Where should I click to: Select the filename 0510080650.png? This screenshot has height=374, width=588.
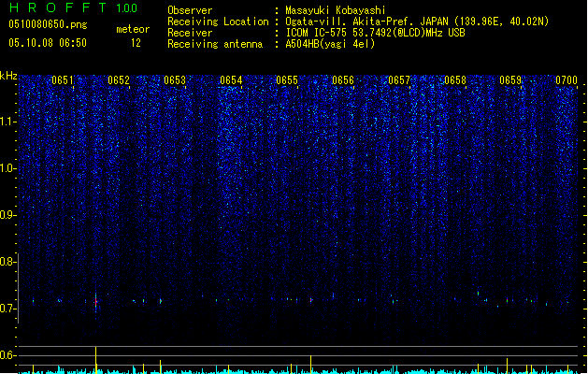point(48,24)
